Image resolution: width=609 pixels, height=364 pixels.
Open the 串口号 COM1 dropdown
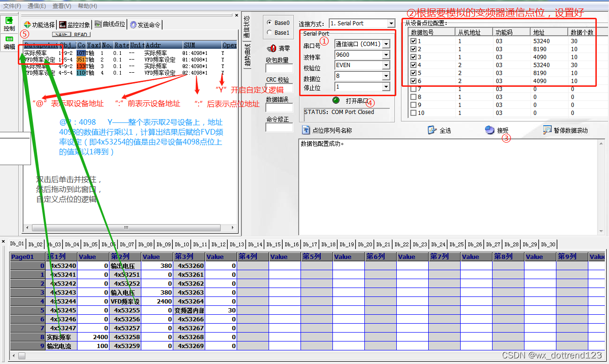click(386, 44)
